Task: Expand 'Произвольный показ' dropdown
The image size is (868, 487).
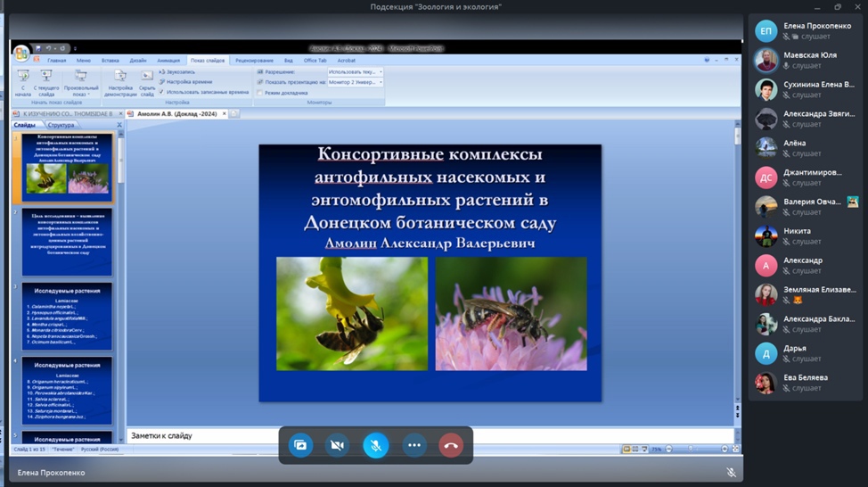Action: click(x=81, y=83)
